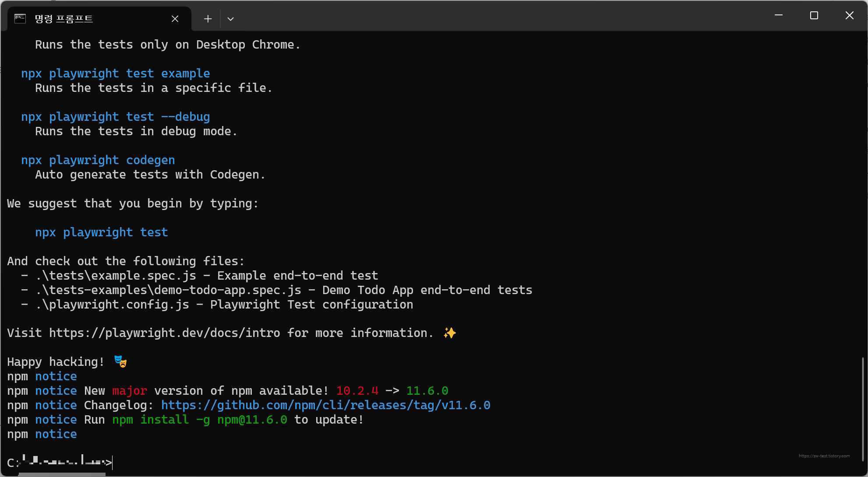Viewport: 868px width, 477px height.
Task: Open the npm changelog GitHub link
Action: pos(325,405)
